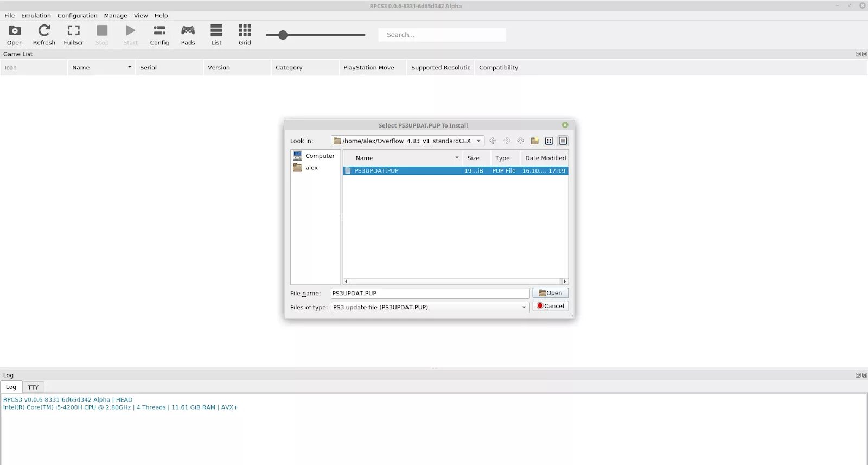Click the file list left scroll arrow
The width and height of the screenshot is (868, 465).
[346, 282]
